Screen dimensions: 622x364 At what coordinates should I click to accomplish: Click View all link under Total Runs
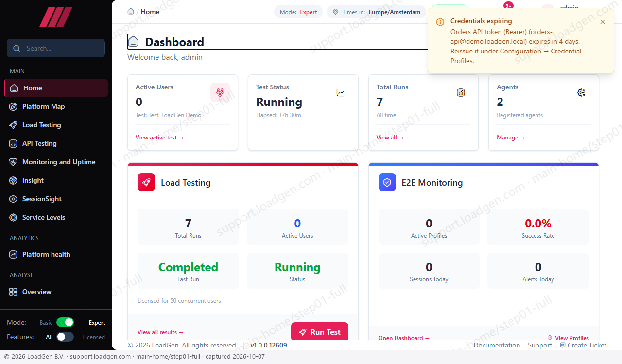pyautogui.click(x=390, y=138)
